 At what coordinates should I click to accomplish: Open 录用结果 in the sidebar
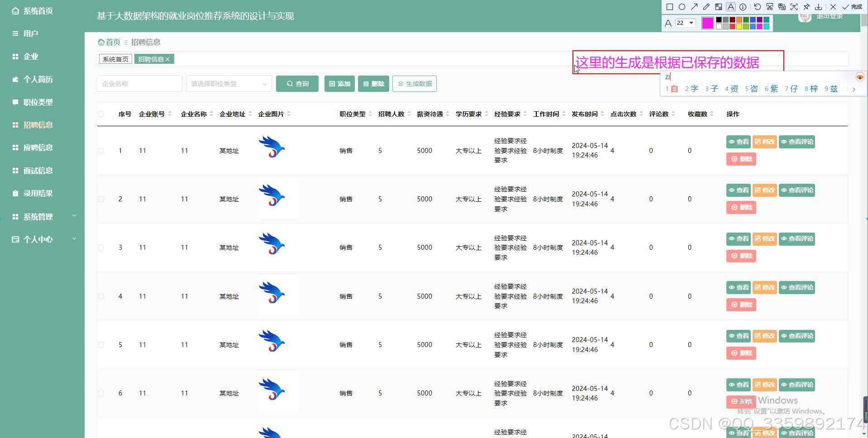pos(33,193)
